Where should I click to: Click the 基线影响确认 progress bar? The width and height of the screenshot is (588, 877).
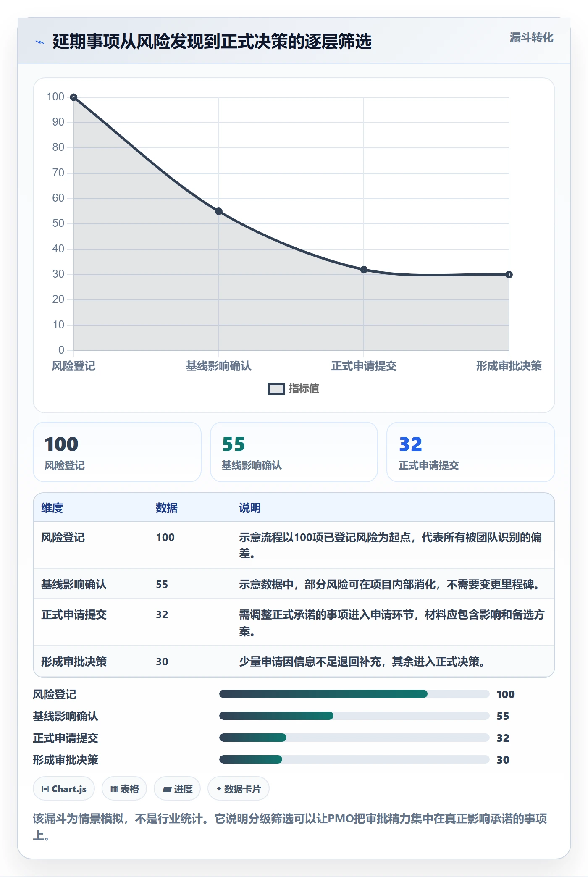pos(354,716)
